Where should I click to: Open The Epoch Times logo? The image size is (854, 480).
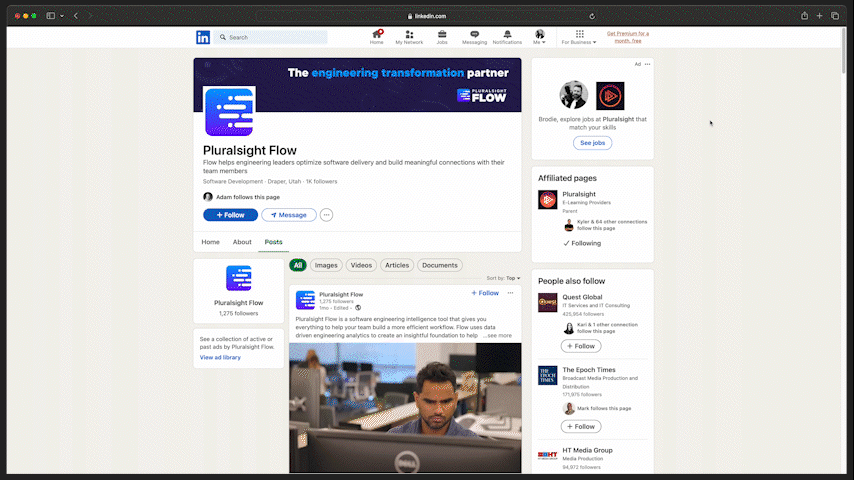[548, 375]
